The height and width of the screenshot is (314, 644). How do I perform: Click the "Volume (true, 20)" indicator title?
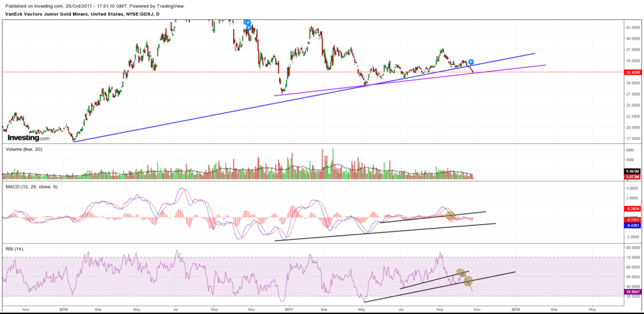[24, 149]
